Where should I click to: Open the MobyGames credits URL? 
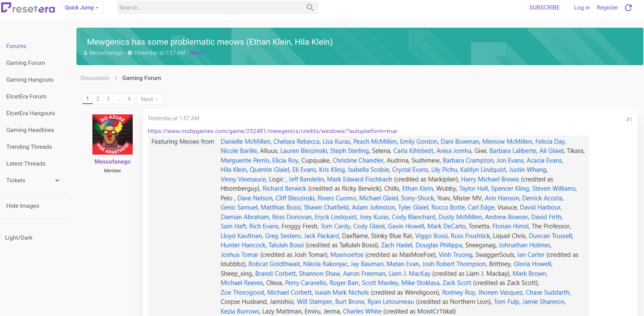pos(272,131)
